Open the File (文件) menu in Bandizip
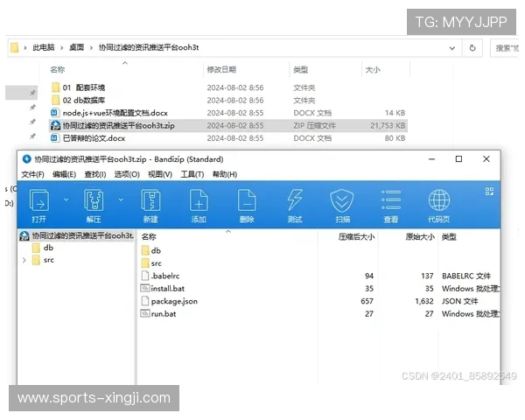525x420 pixels. click(33, 174)
